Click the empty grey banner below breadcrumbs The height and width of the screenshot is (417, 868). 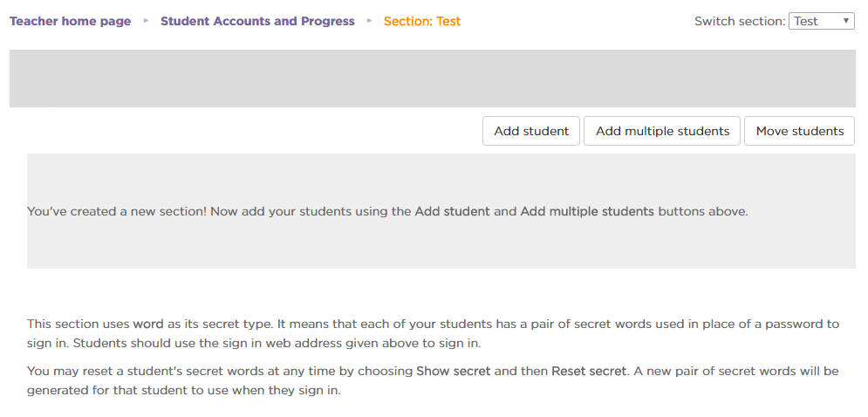(x=432, y=79)
